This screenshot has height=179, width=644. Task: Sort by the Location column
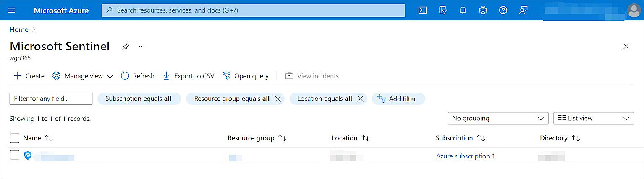click(x=351, y=138)
